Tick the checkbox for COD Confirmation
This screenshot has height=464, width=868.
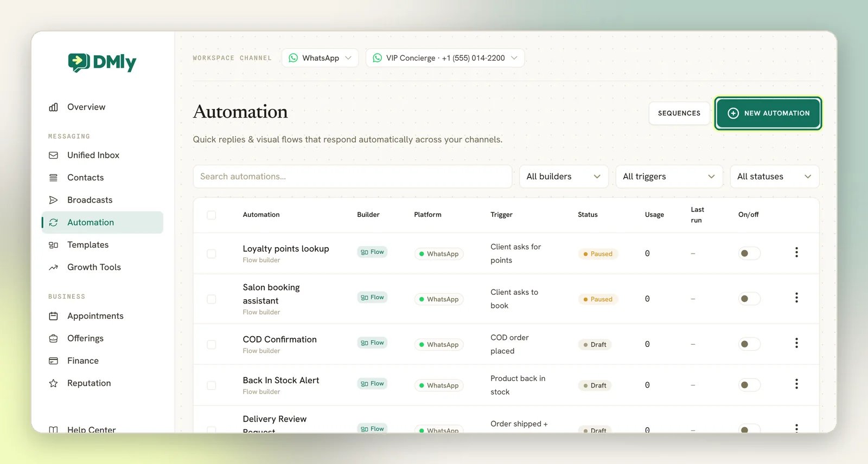pos(212,345)
